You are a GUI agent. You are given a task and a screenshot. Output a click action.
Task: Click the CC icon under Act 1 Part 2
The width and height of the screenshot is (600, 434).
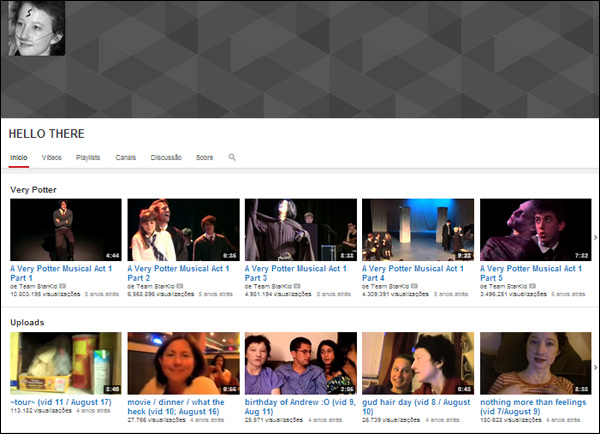[179, 286]
